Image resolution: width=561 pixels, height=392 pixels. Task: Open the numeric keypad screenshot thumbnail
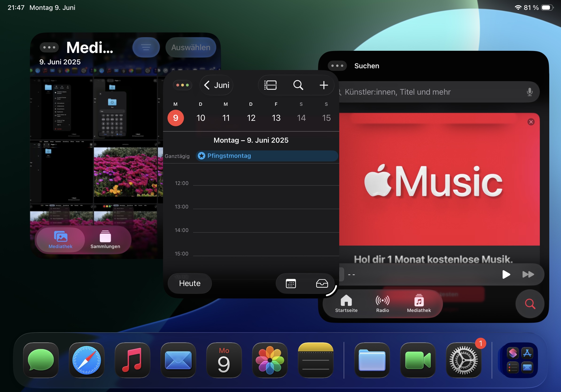125,108
